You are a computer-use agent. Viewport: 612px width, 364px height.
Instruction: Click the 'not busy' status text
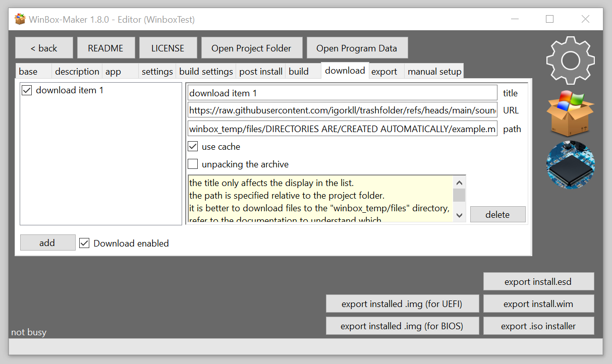coord(29,332)
